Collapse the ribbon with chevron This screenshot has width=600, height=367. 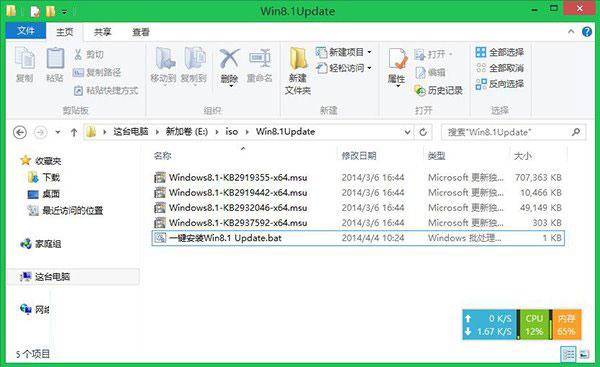(x=571, y=31)
